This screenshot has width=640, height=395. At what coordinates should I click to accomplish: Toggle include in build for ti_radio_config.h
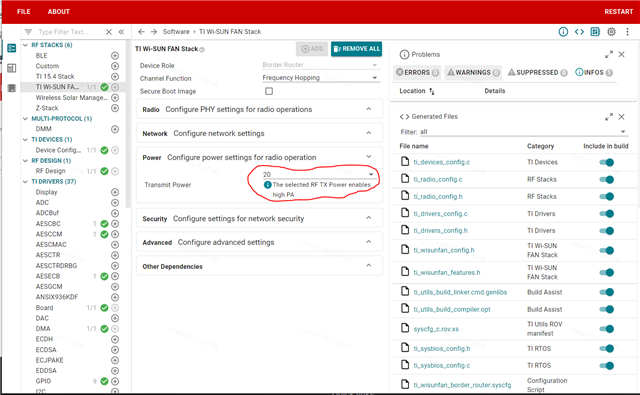coord(607,197)
